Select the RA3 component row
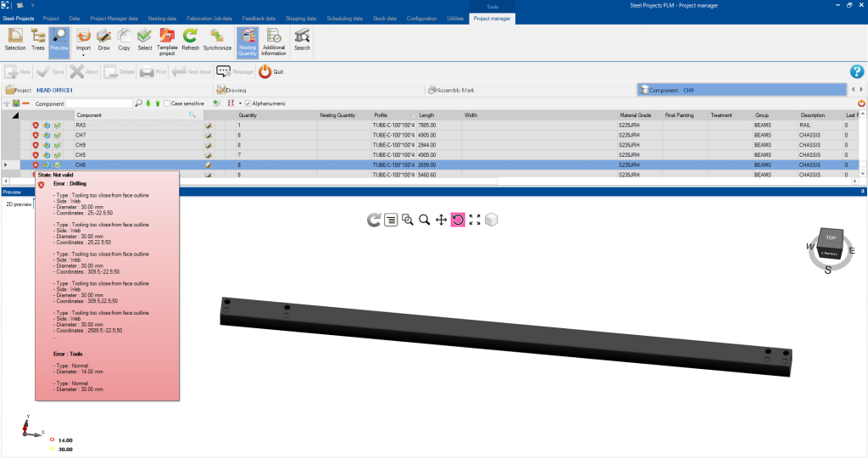The width and height of the screenshot is (868, 458). [x=430, y=126]
